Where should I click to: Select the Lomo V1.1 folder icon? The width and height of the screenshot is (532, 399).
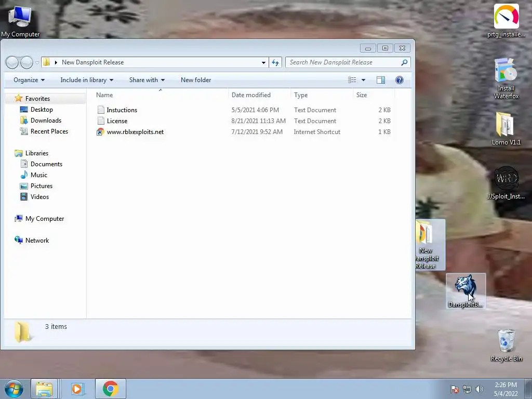tap(506, 129)
